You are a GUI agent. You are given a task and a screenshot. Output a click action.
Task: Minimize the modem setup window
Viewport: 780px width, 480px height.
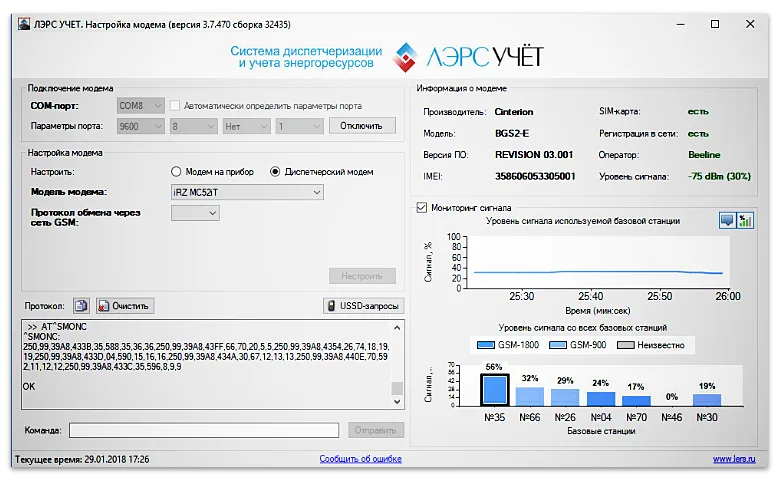(681, 24)
